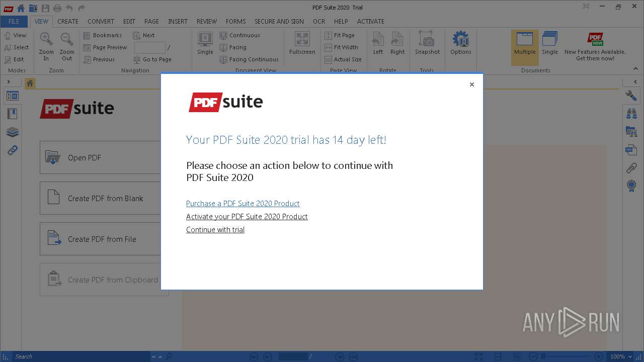
Task: Switch to the OCR ribbon tab
Action: coord(319,21)
